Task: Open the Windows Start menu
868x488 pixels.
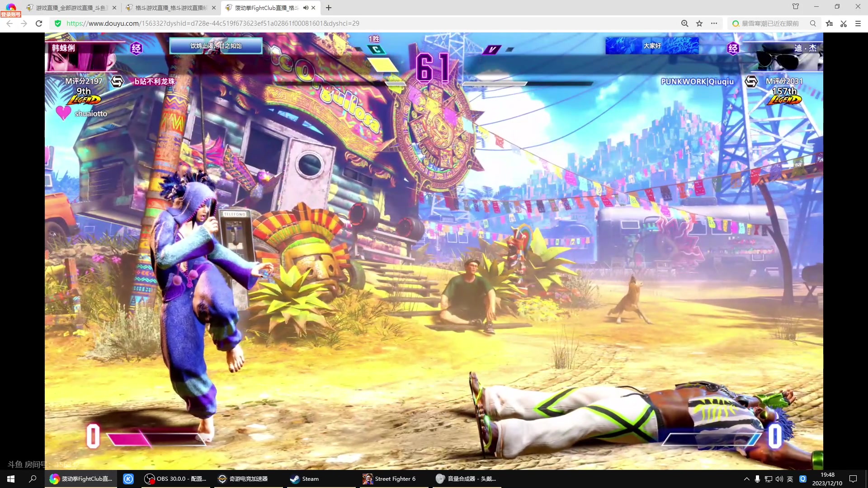Action: pos(11,479)
